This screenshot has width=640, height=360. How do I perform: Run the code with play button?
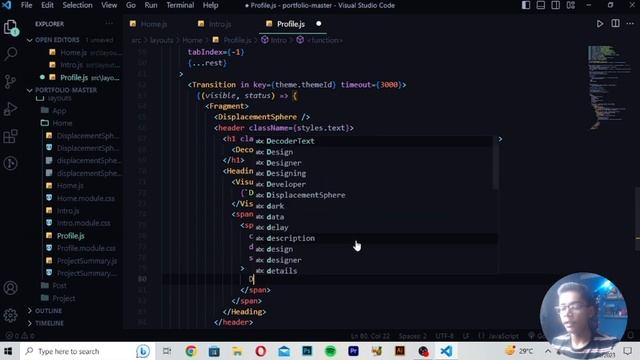(600, 24)
